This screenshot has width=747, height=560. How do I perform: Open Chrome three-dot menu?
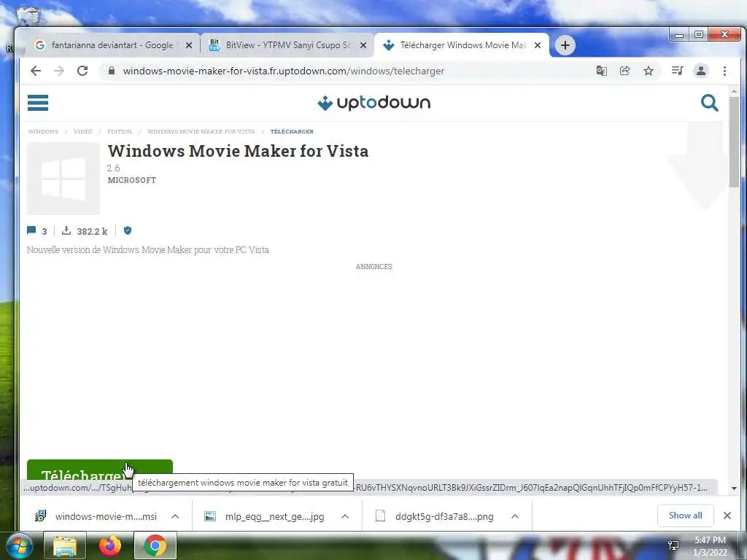coord(724,71)
